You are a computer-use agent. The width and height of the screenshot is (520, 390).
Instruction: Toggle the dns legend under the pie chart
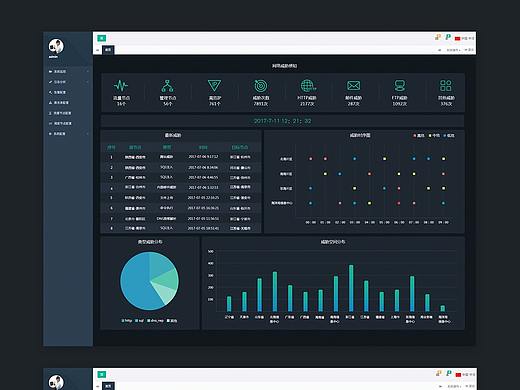155,320
